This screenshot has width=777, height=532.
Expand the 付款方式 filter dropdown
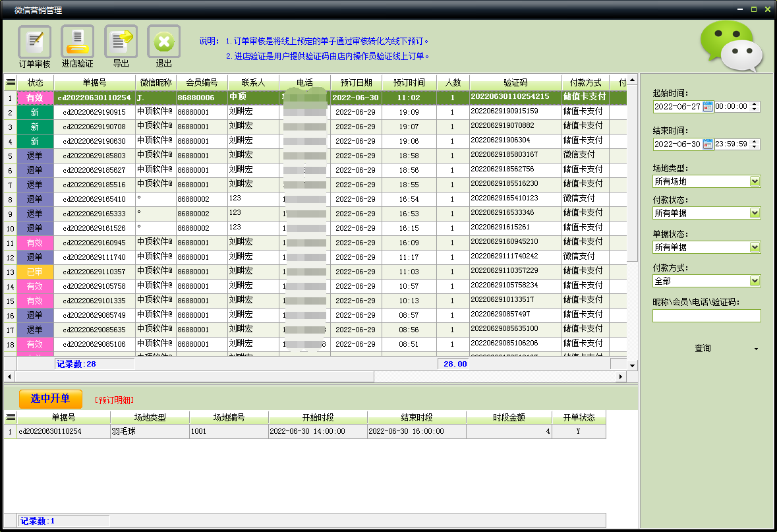point(755,281)
